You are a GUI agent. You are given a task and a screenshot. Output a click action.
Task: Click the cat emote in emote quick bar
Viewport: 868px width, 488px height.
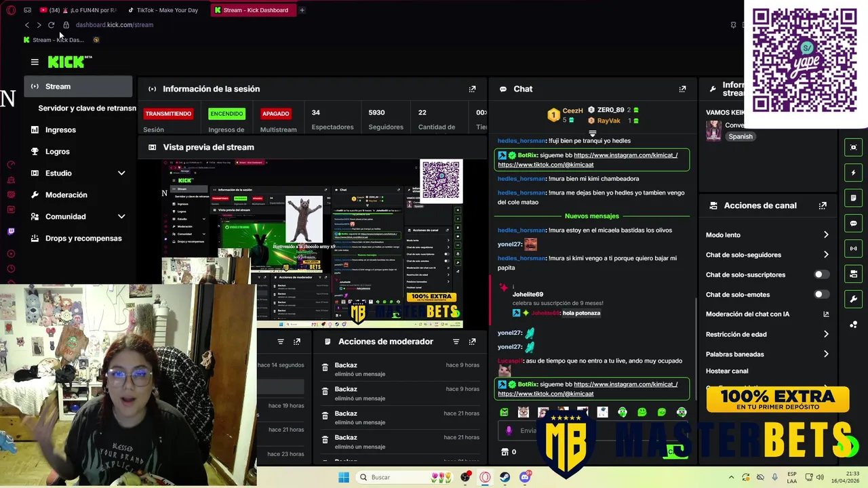pos(524,412)
